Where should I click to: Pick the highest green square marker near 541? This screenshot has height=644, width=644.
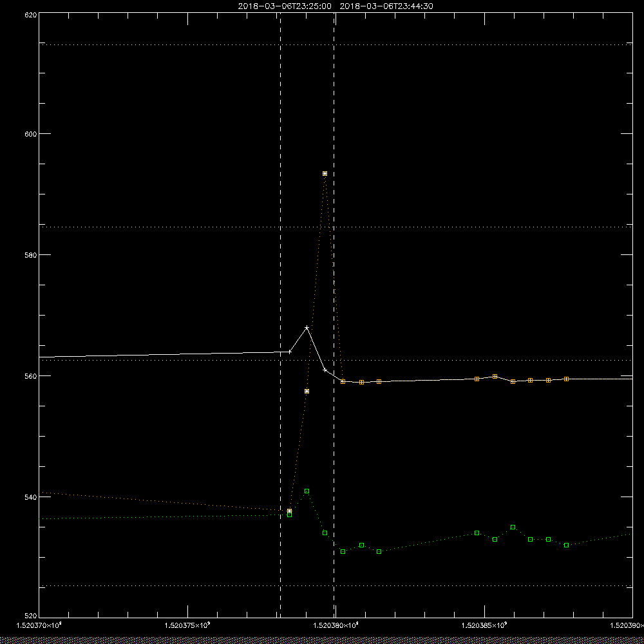pyautogui.click(x=307, y=491)
